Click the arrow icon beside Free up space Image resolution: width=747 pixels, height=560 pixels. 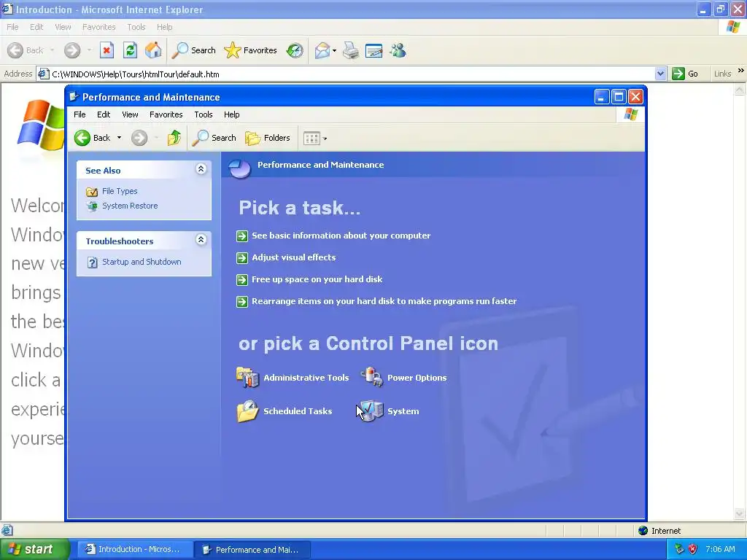pyautogui.click(x=242, y=279)
